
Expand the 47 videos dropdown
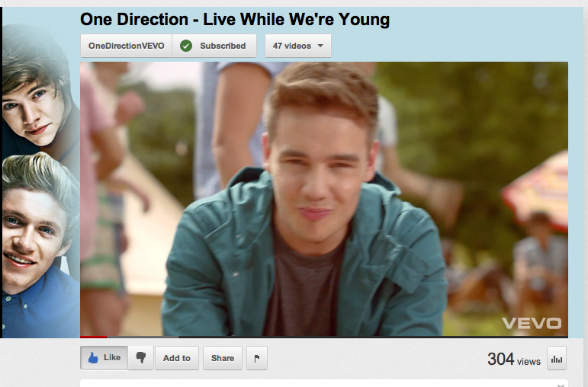pyautogui.click(x=298, y=46)
